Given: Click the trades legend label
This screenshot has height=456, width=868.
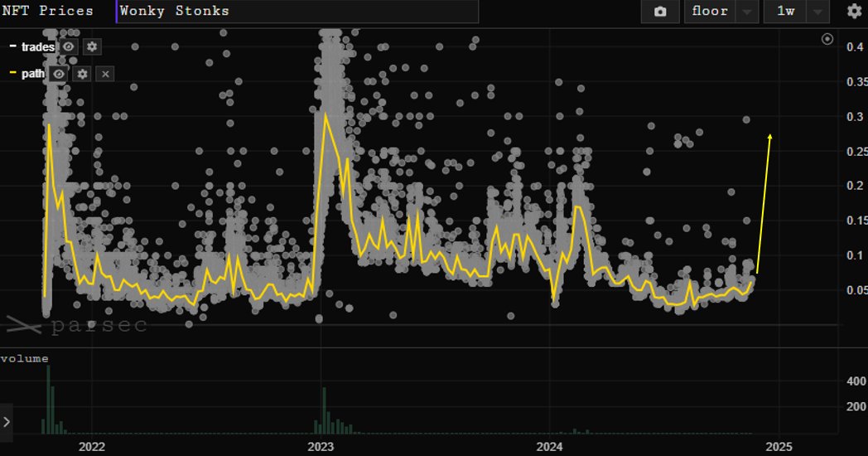Looking at the screenshot, I should point(37,47).
